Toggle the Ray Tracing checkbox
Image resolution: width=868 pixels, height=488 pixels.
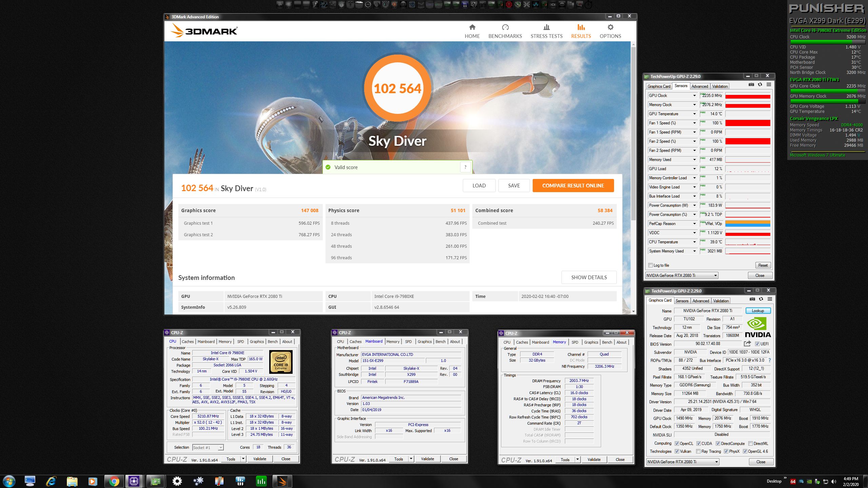coord(698,451)
